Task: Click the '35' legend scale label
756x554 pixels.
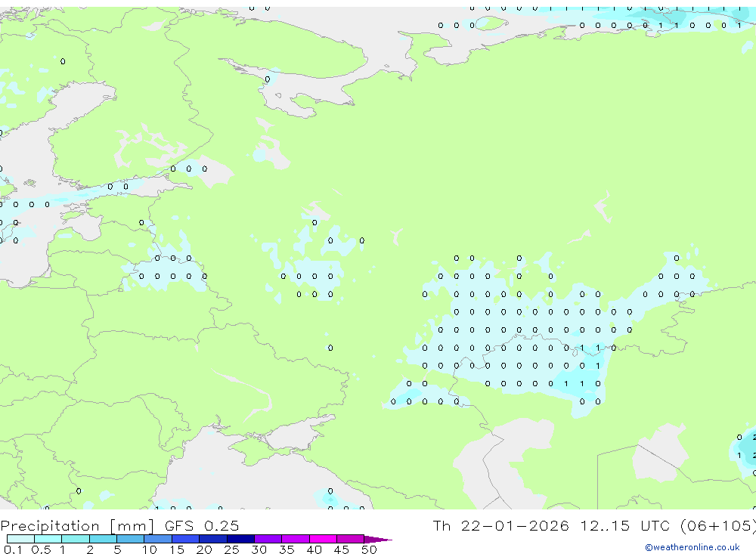Action: pos(287,549)
